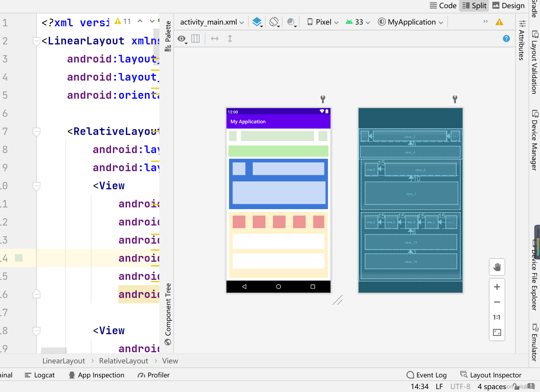Select RelativeLayout in the breadcrumb

[124, 361]
